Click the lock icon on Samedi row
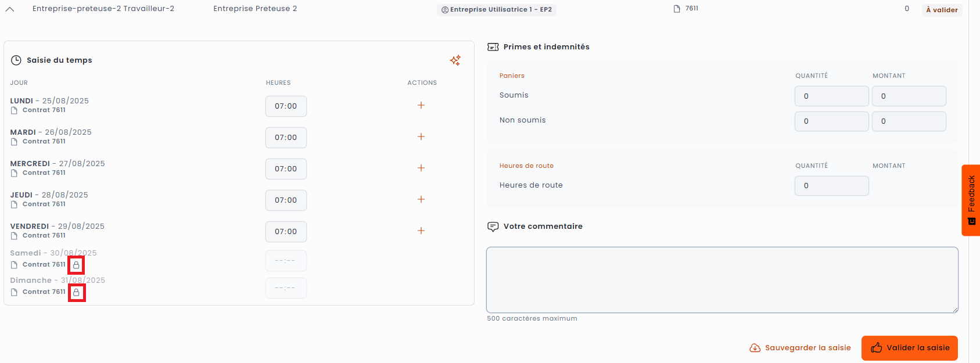Image resolution: width=980 pixels, height=363 pixels. (x=76, y=265)
